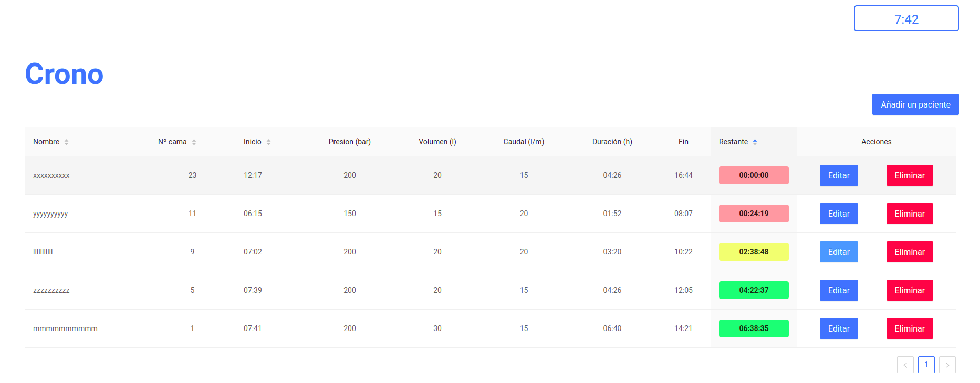Select the name cell zzzzzzzzzz

click(51, 290)
